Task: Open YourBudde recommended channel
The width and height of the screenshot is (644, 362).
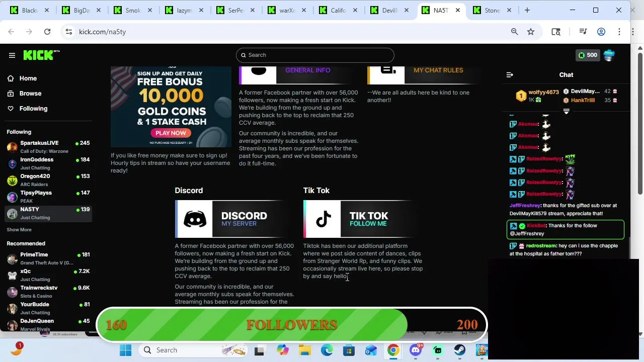Action: tap(48, 308)
